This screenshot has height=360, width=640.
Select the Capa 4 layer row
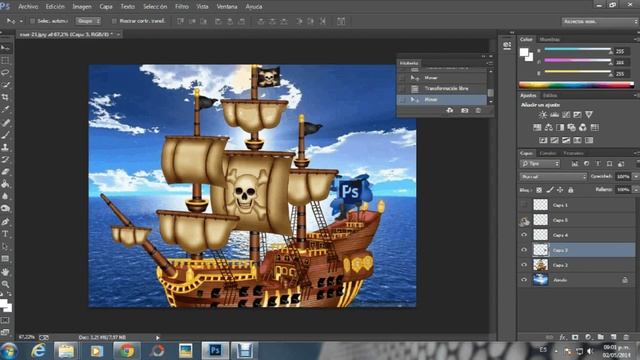pos(577,235)
